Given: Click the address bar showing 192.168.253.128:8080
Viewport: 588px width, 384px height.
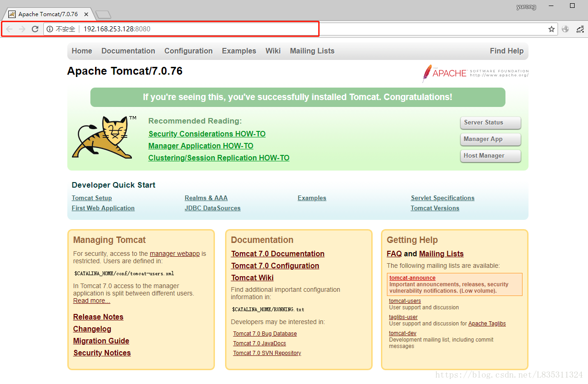Looking at the screenshot, I should 300,29.
